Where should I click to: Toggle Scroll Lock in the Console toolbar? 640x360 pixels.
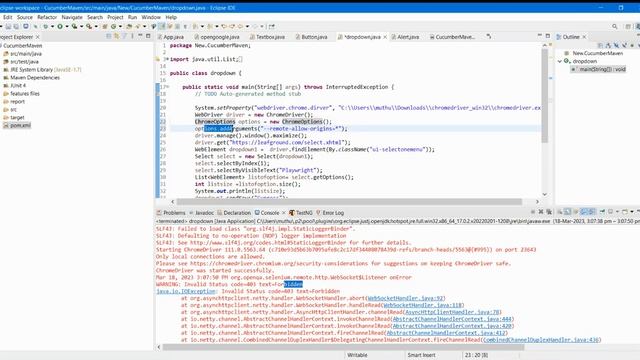pos(567,212)
